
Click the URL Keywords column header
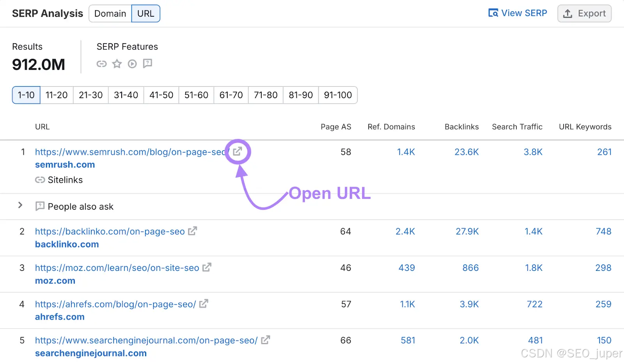(x=585, y=127)
